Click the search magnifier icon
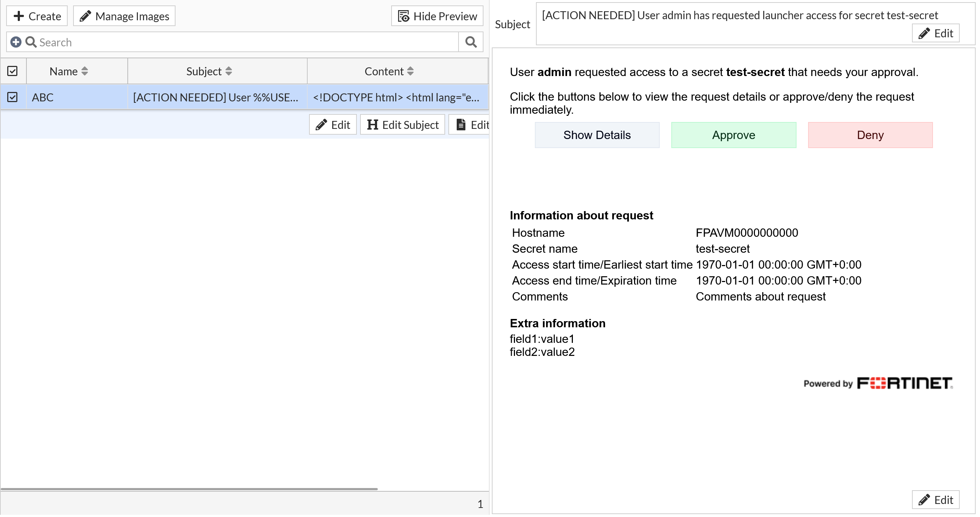Screen dimensions: 980x517 click(x=470, y=42)
